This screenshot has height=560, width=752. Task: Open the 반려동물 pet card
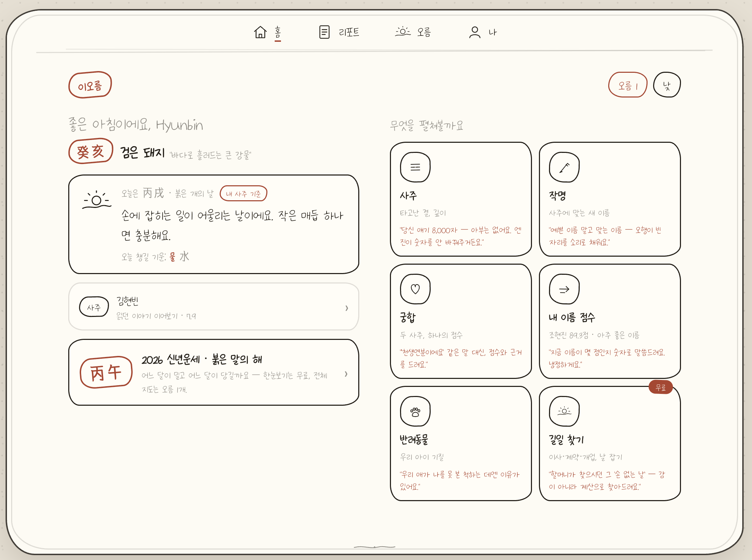(461, 443)
